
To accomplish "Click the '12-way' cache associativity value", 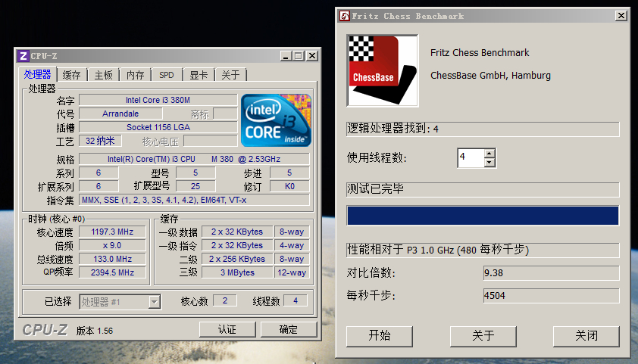I will tap(292, 272).
